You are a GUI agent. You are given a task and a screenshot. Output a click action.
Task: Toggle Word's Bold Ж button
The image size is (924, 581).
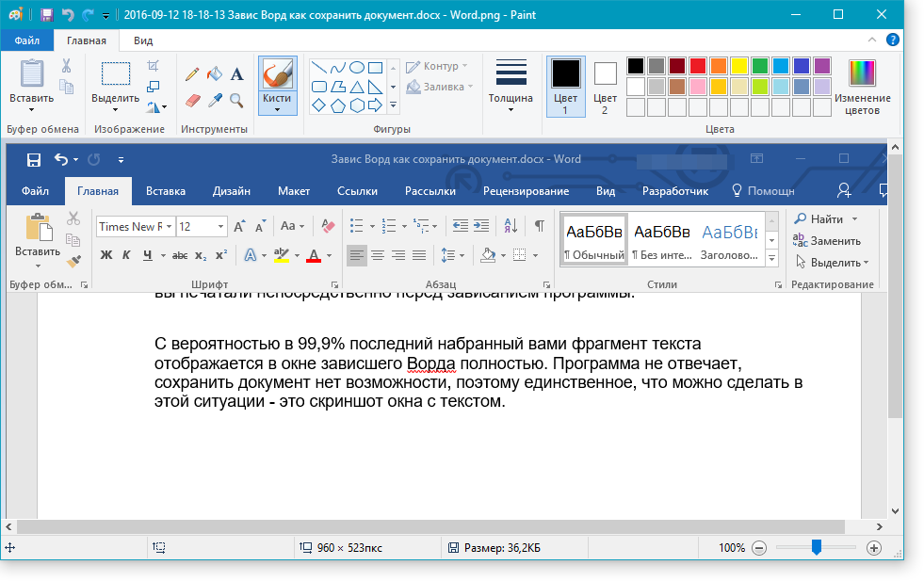point(106,255)
